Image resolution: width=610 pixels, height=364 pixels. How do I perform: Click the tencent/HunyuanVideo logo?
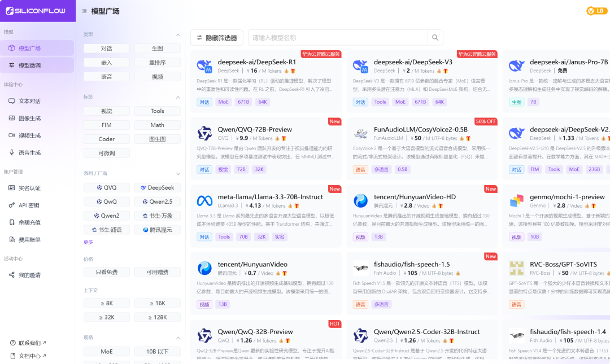pyautogui.click(x=204, y=268)
